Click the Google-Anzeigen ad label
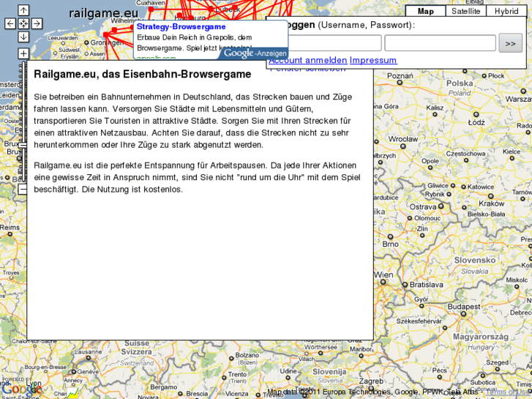The width and height of the screenshot is (532, 399). [255, 53]
